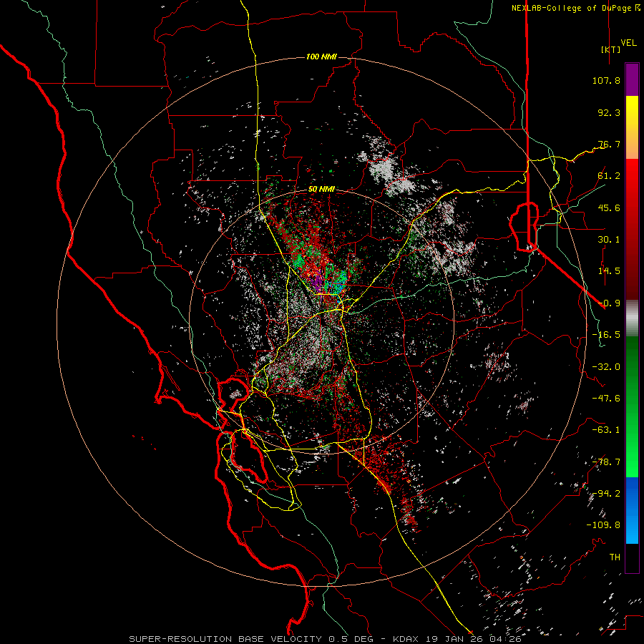Click the -78.7 legend value
The image size is (644, 644).
tap(606, 462)
